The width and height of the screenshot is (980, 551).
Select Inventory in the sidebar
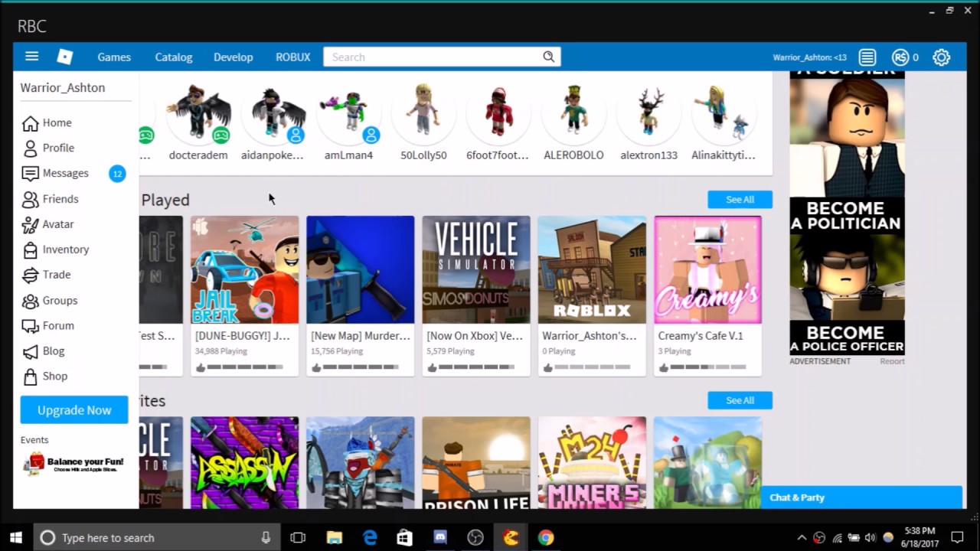(66, 249)
